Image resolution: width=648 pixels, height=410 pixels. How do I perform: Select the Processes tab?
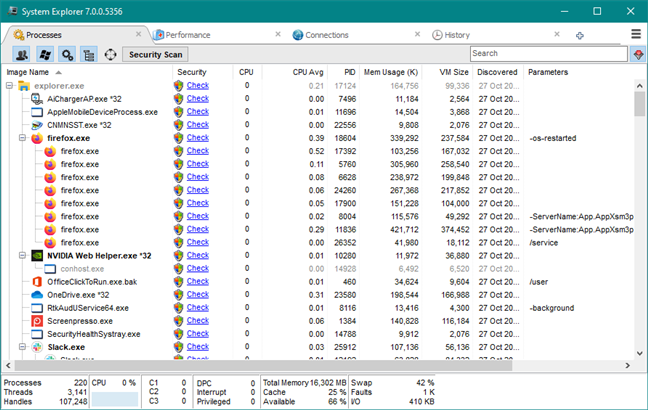tap(43, 35)
